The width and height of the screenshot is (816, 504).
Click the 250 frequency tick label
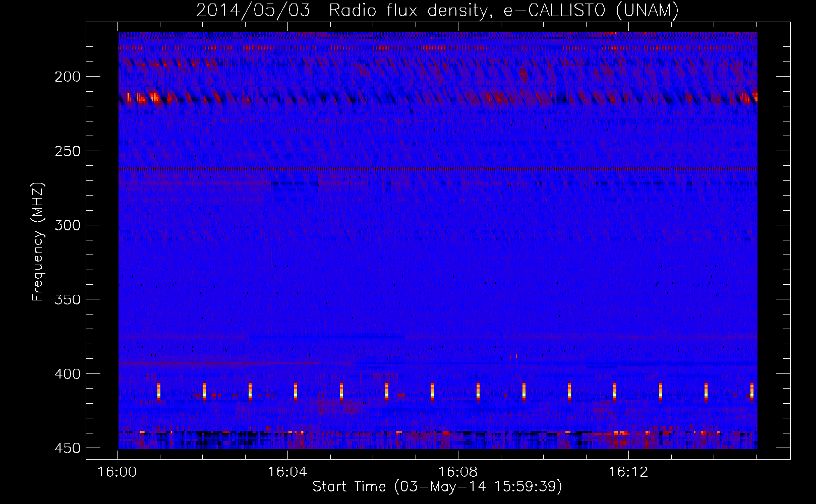click(x=68, y=151)
